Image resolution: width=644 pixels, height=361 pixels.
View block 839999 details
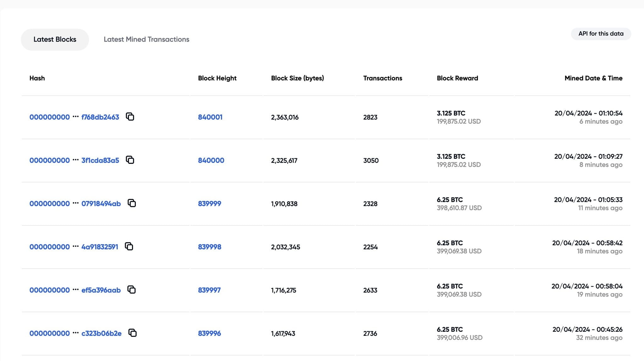(x=209, y=203)
